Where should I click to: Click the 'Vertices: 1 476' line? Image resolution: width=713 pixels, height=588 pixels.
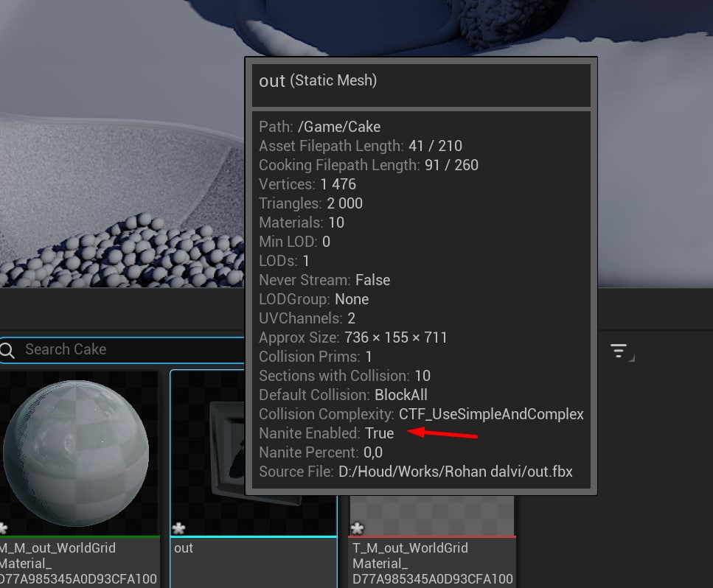point(307,184)
